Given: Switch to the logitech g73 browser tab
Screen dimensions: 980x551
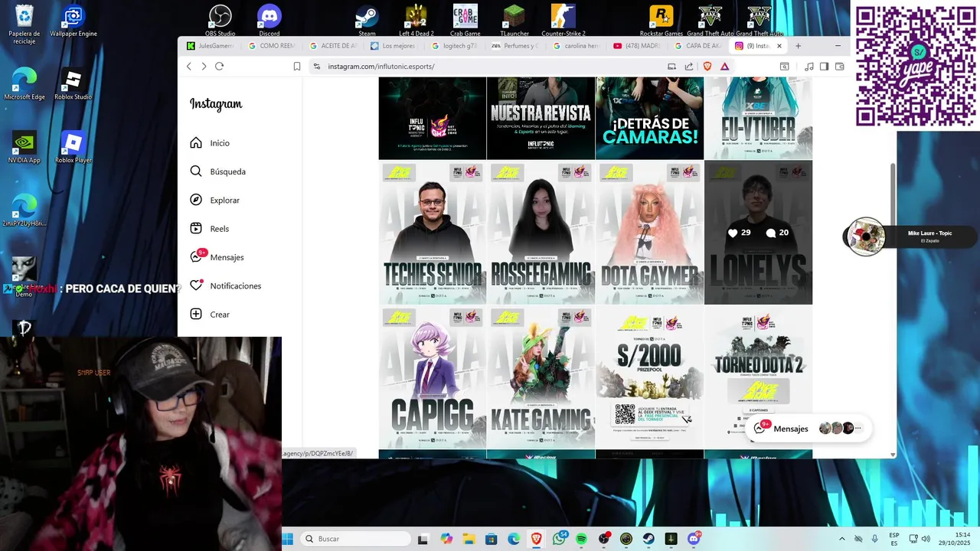Looking at the screenshot, I should (x=456, y=46).
